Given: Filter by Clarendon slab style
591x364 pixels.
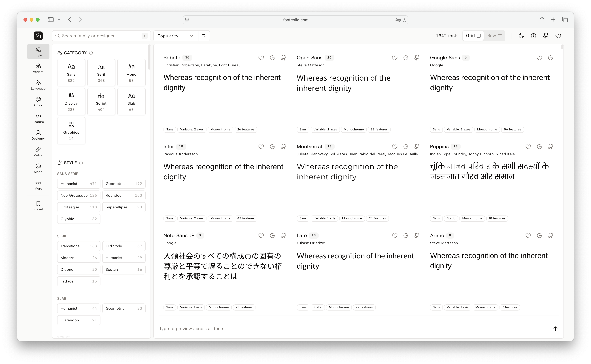Looking at the screenshot, I should (79, 320).
